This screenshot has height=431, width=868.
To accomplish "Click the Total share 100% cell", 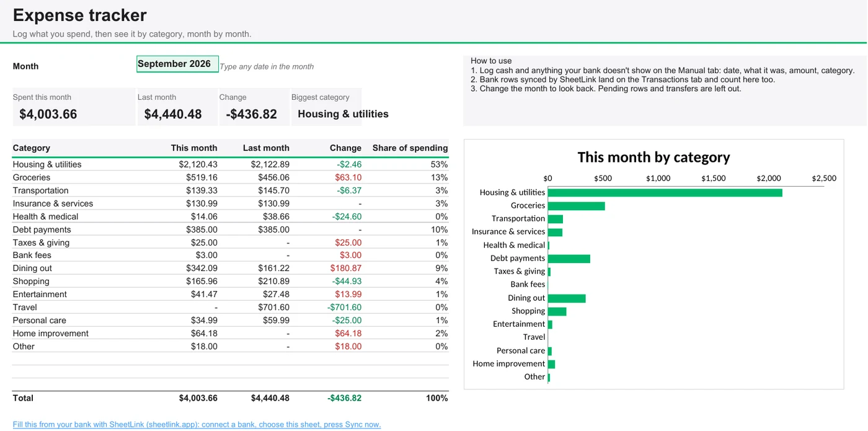I will click(x=437, y=398).
